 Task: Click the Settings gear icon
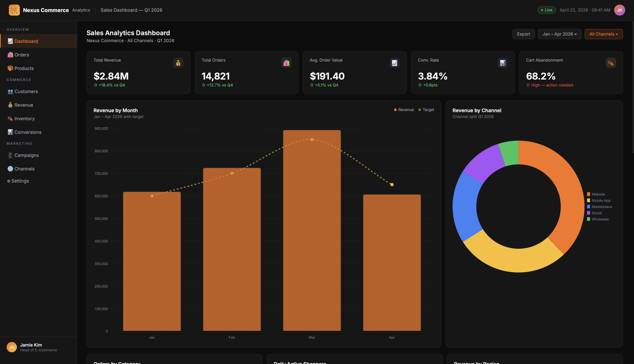pos(9,181)
